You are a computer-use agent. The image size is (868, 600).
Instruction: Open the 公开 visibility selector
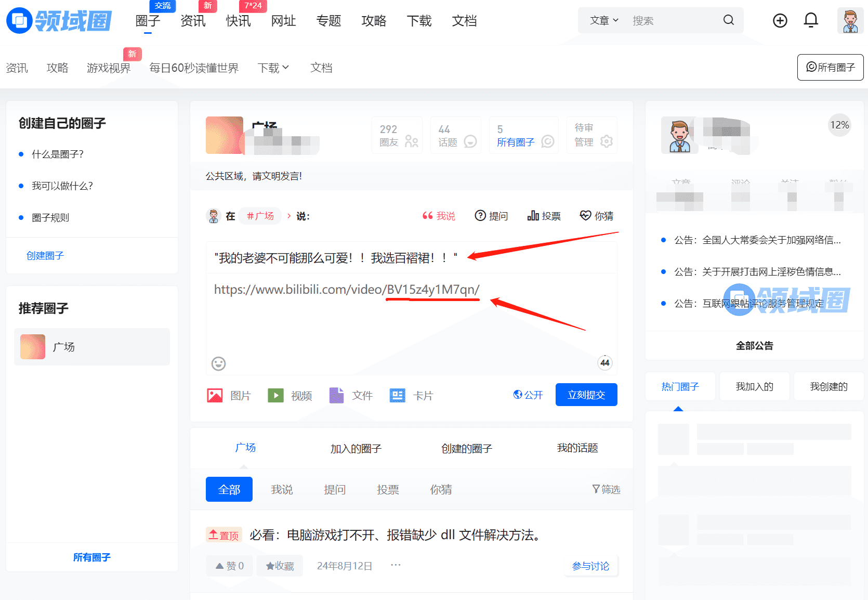pyautogui.click(x=528, y=395)
